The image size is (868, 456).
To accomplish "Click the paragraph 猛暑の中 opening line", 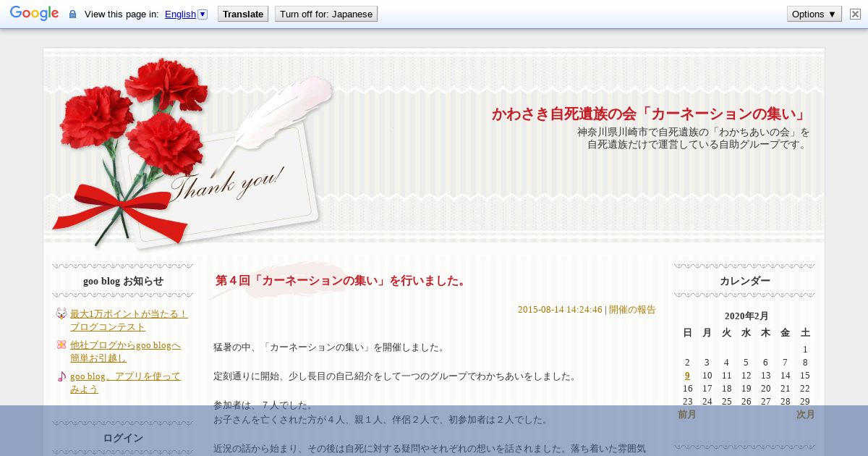I will click(329, 347).
